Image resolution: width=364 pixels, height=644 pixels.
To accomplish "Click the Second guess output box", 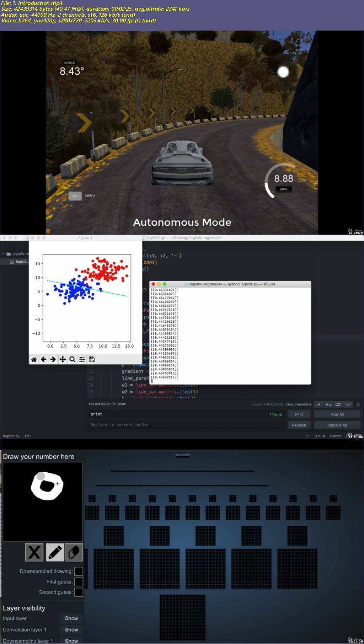I will (x=79, y=592).
